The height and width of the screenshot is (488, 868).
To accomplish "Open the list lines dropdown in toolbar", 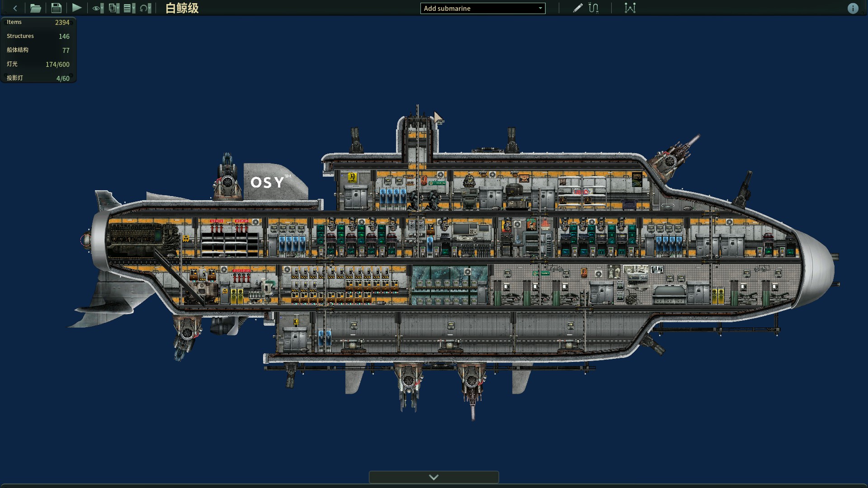I will (x=129, y=8).
